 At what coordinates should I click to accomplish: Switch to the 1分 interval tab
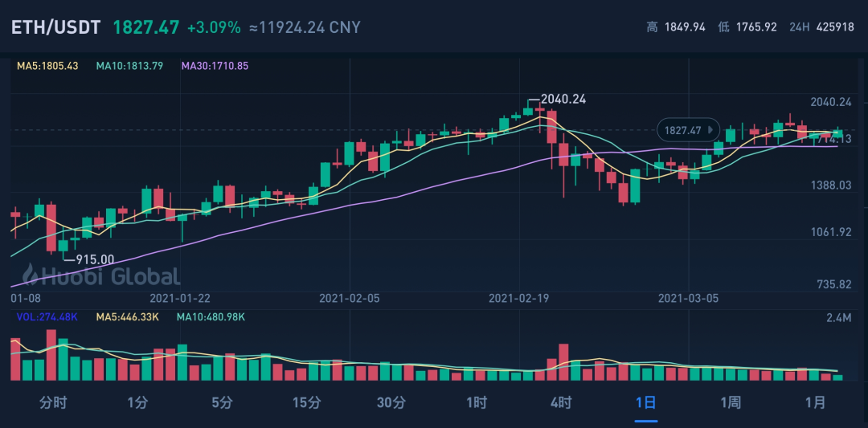137,402
